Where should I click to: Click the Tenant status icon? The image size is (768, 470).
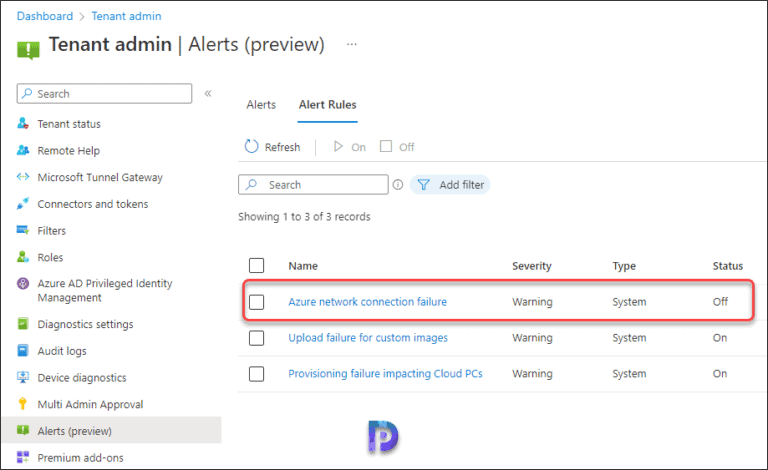tap(23, 123)
